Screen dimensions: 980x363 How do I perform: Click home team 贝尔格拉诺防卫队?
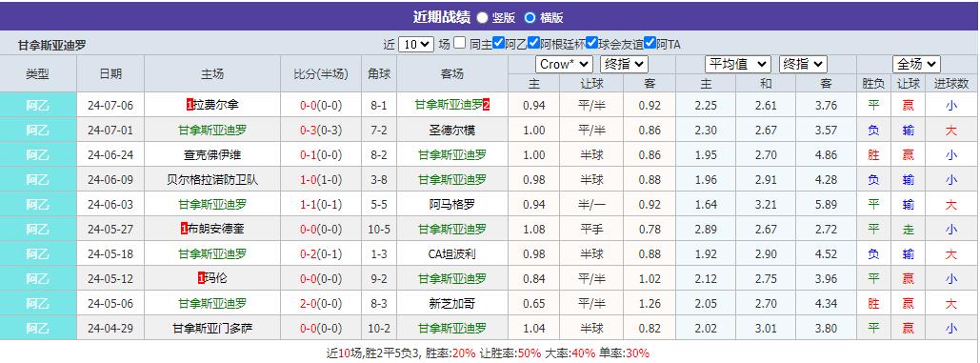[211, 180]
